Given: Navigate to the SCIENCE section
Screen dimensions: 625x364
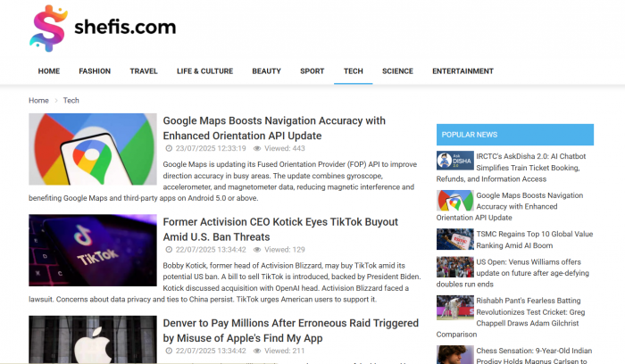Looking at the screenshot, I should pos(397,71).
